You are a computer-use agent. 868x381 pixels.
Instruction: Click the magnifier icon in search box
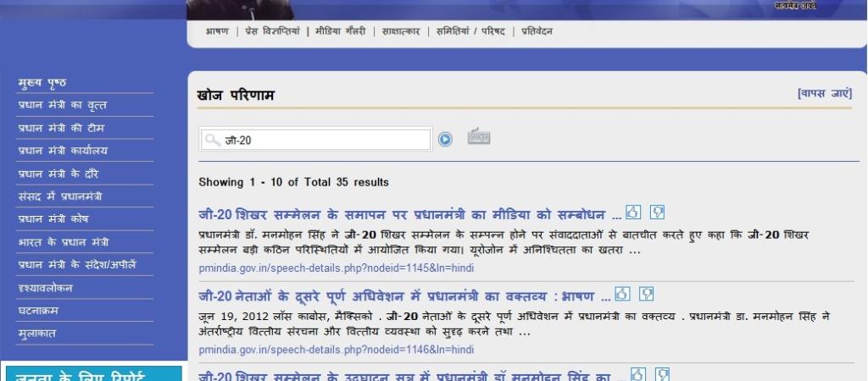[213, 140]
